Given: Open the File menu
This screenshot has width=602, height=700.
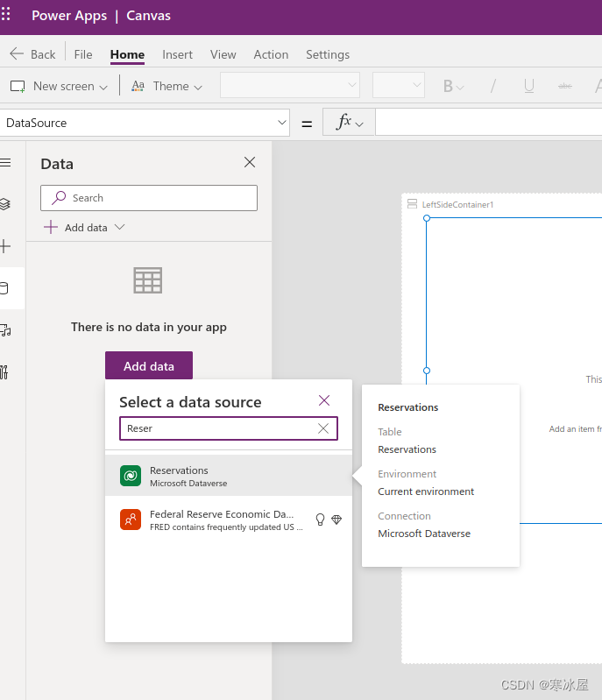Looking at the screenshot, I should (x=83, y=54).
